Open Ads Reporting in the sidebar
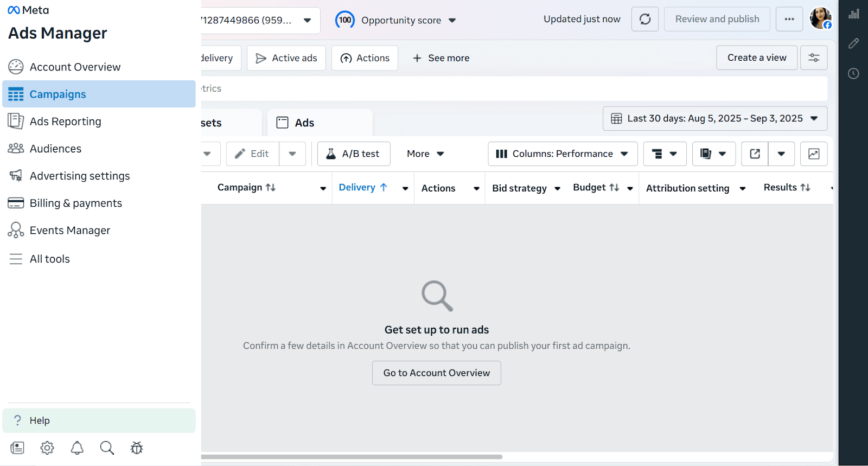 [x=65, y=122]
